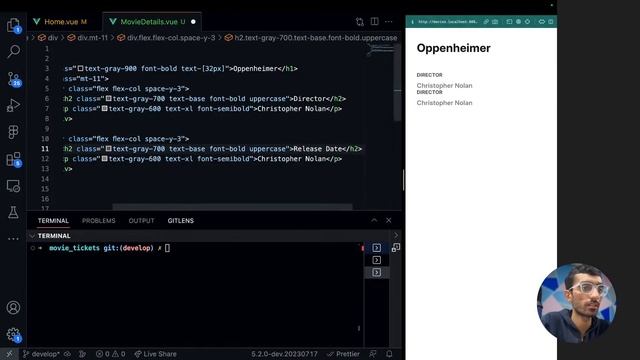Click browser preview URL field
This screenshot has width=640, height=360.
tap(447, 22)
